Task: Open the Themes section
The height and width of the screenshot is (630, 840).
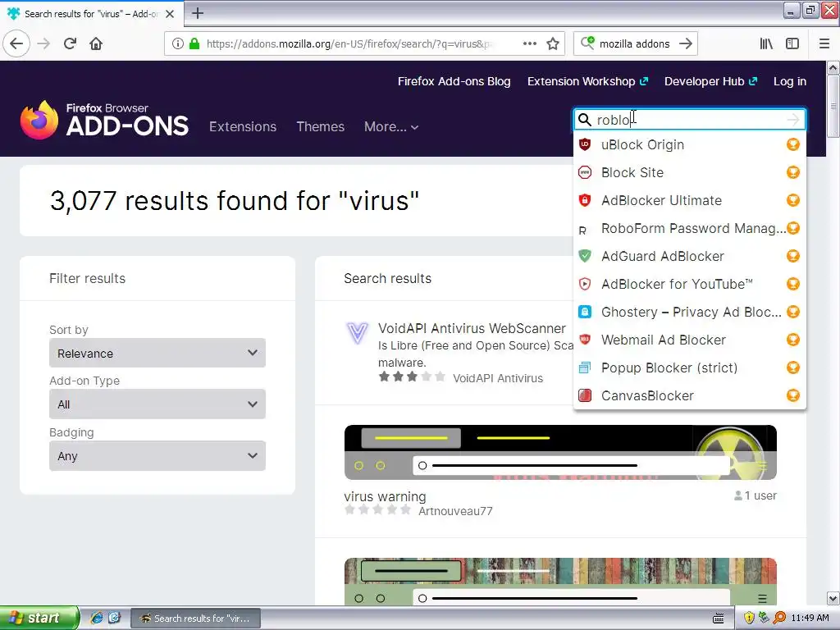Action: pos(321,127)
